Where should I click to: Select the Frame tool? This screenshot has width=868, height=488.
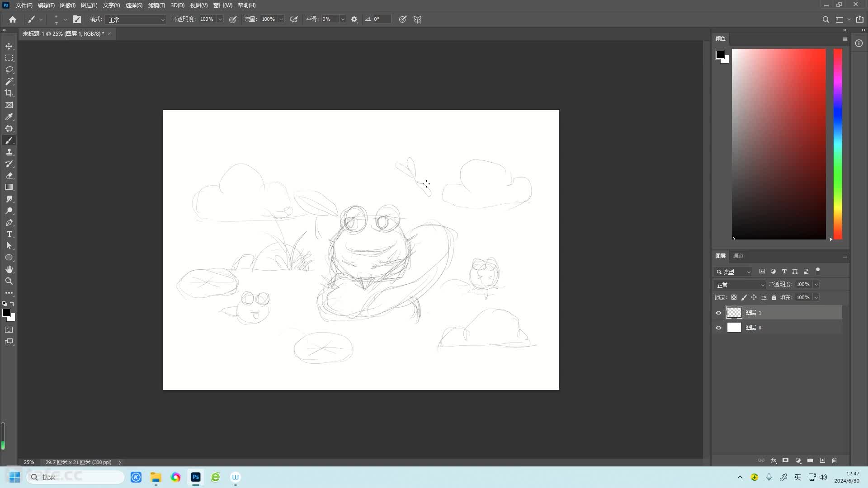(x=9, y=105)
